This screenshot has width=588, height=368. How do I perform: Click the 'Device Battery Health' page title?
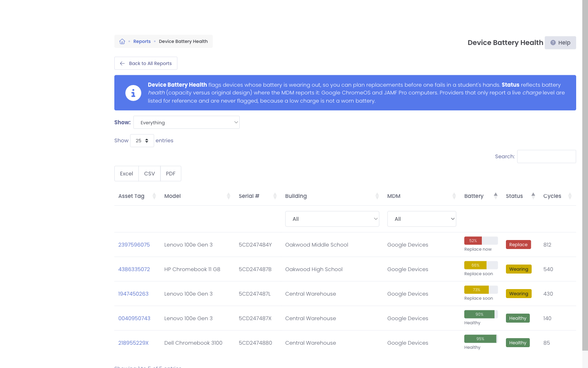point(506,43)
